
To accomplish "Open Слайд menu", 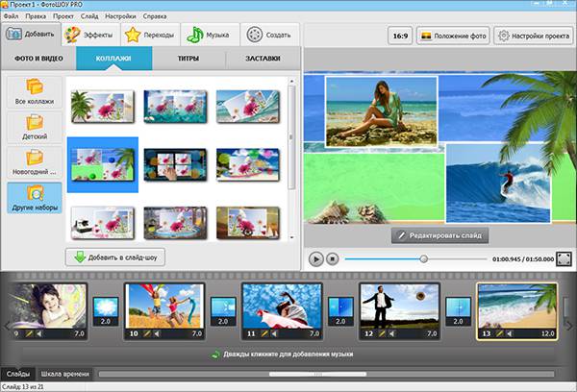I will coord(89,16).
